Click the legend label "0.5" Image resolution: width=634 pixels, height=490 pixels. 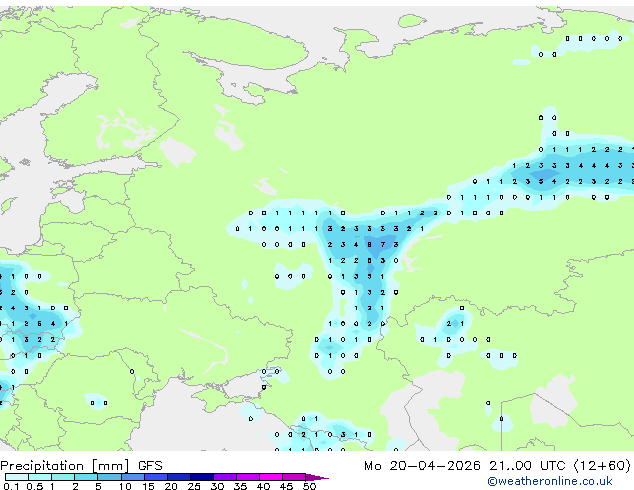coord(34,486)
